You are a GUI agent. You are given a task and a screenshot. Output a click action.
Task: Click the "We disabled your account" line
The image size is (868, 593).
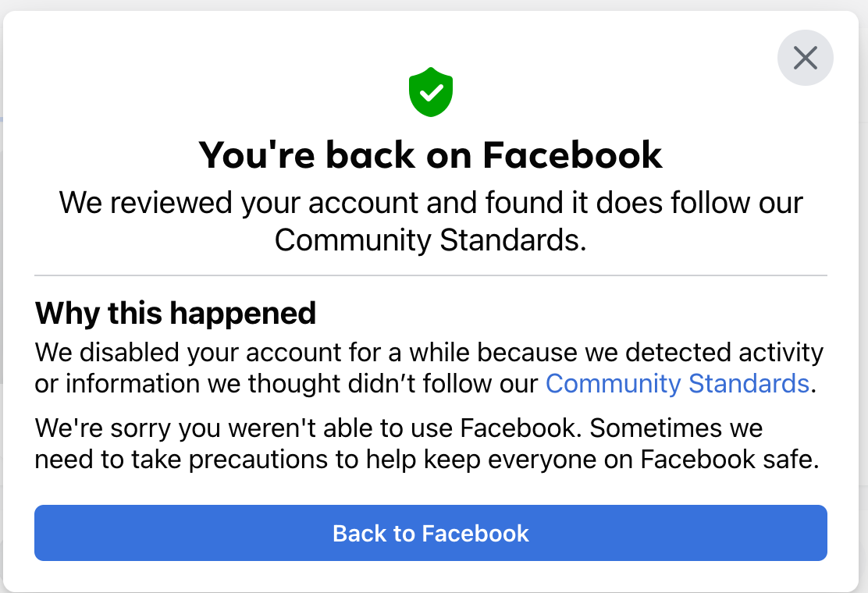(x=429, y=352)
